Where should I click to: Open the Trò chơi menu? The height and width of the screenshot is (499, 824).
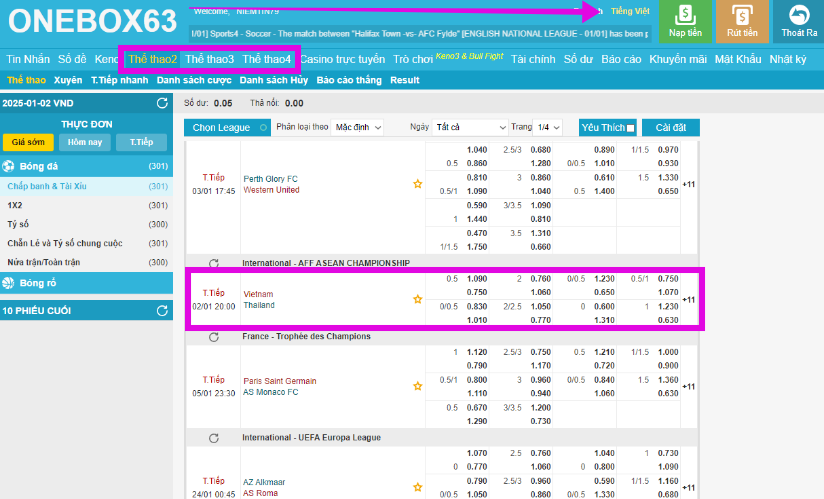click(413, 59)
